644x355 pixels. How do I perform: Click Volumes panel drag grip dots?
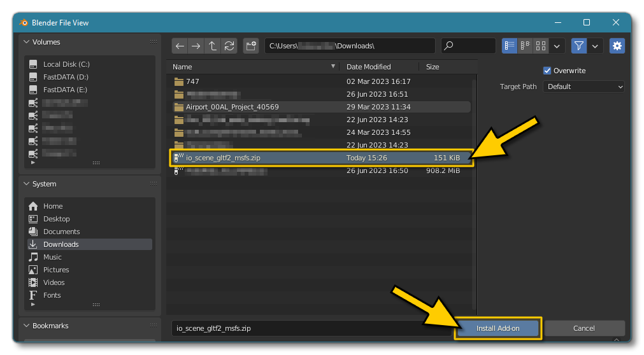click(153, 42)
